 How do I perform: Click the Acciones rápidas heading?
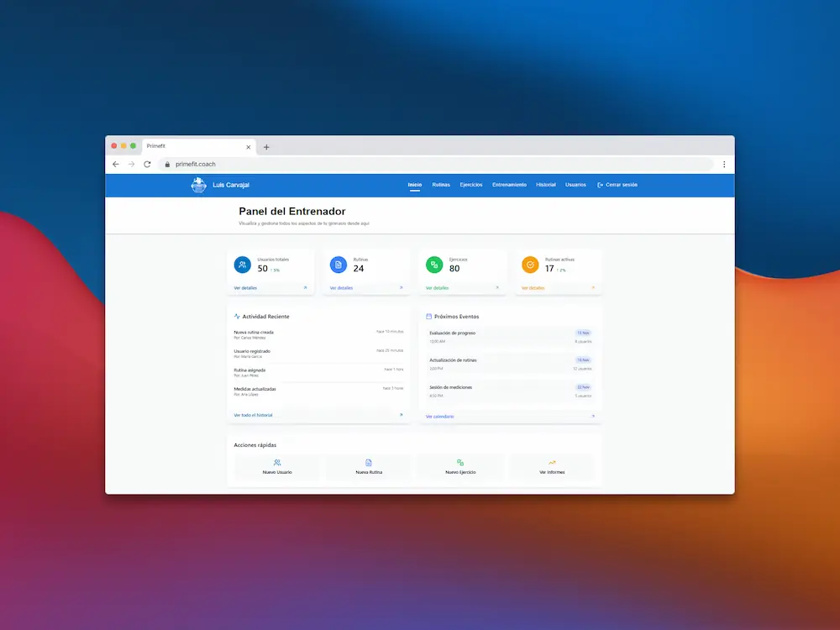tap(255, 445)
